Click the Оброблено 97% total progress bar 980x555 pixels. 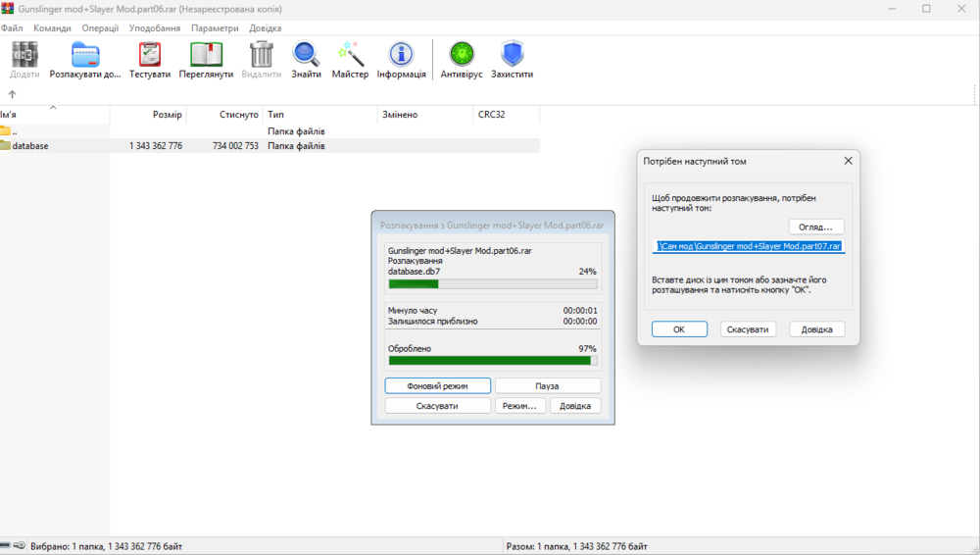(493, 361)
